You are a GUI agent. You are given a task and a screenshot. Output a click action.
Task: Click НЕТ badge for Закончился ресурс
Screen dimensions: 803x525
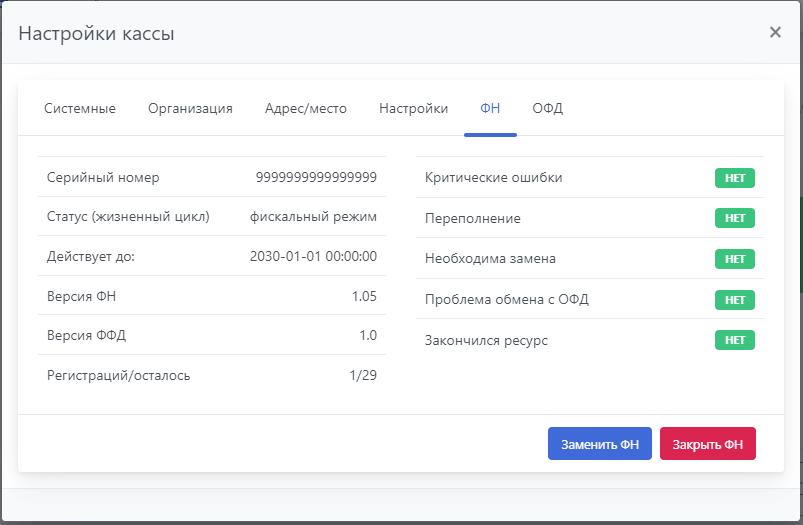point(734,340)
